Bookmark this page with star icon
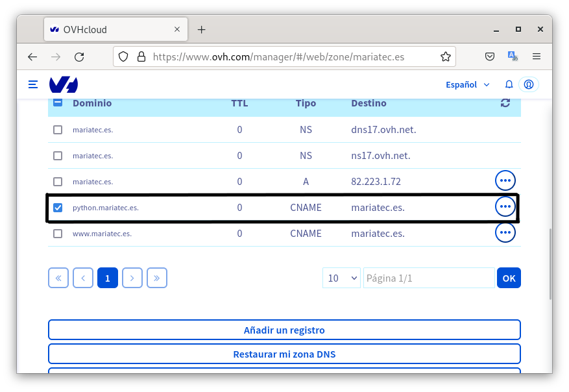The image size is (569, 392). point(445,57)
